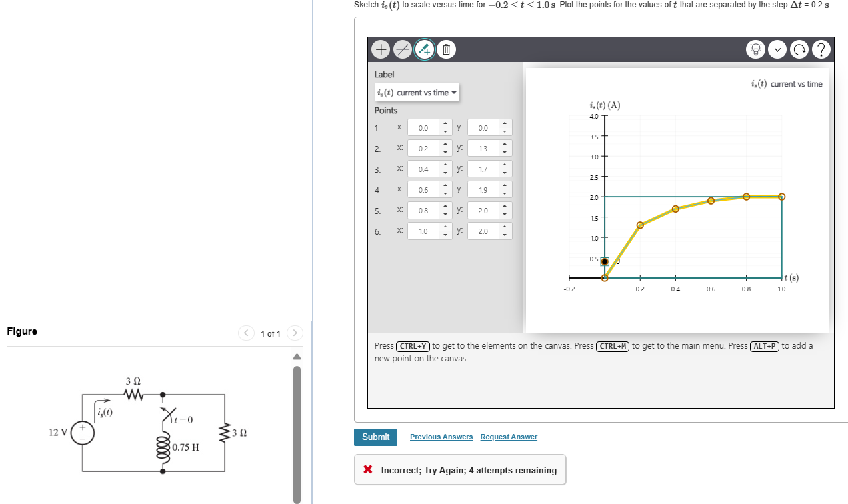The image size is (848, 504).
Task: Click Request Answer
Action: [509, 437]
